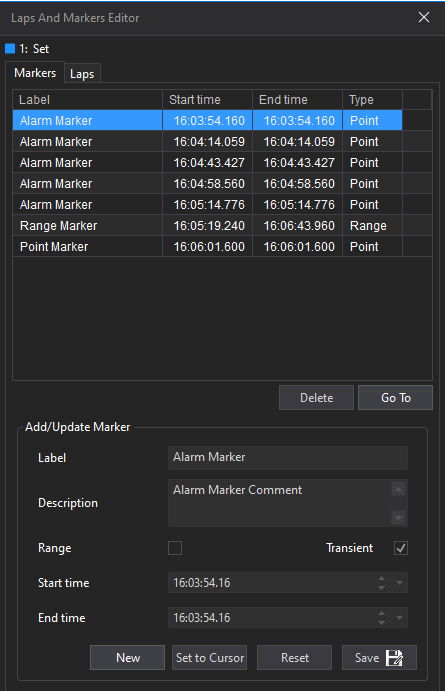This screenshot has width=445, height=691.
Task: Sort by the End time column header
Action: coord(297,100)
